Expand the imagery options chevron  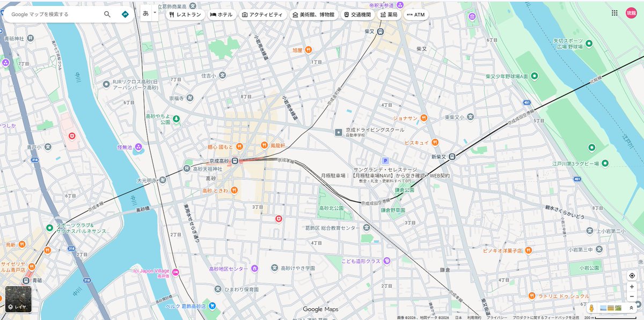click(x=631, y=308)
